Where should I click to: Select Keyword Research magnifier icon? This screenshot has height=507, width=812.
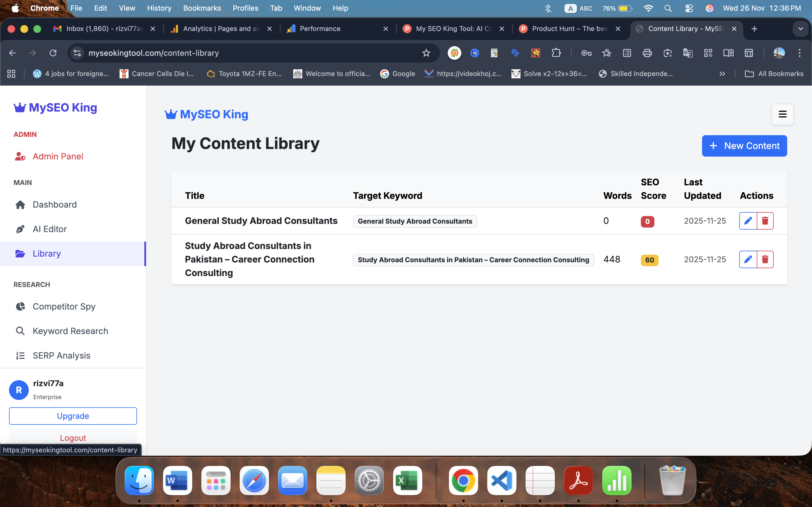[21, 331]
